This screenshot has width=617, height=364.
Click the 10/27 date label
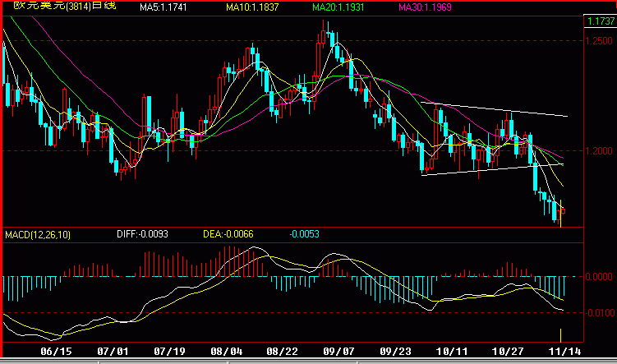point(508,352)
